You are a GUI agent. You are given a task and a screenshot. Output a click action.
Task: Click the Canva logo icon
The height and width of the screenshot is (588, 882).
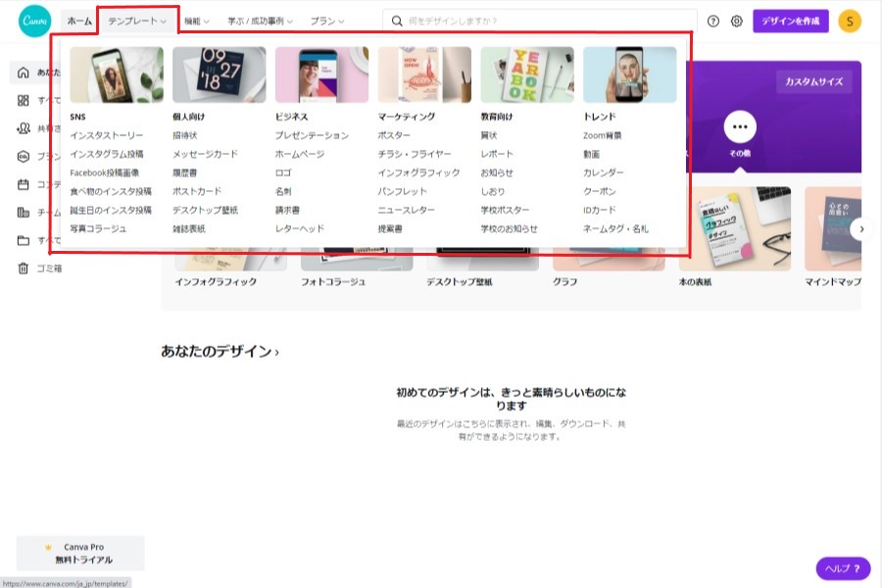[35, 21]
